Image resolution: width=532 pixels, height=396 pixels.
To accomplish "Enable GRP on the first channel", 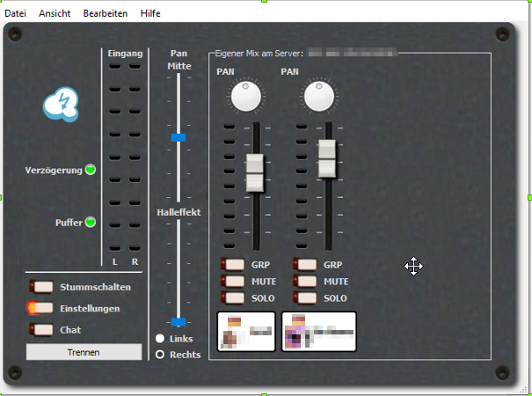I will click(235, 264).
